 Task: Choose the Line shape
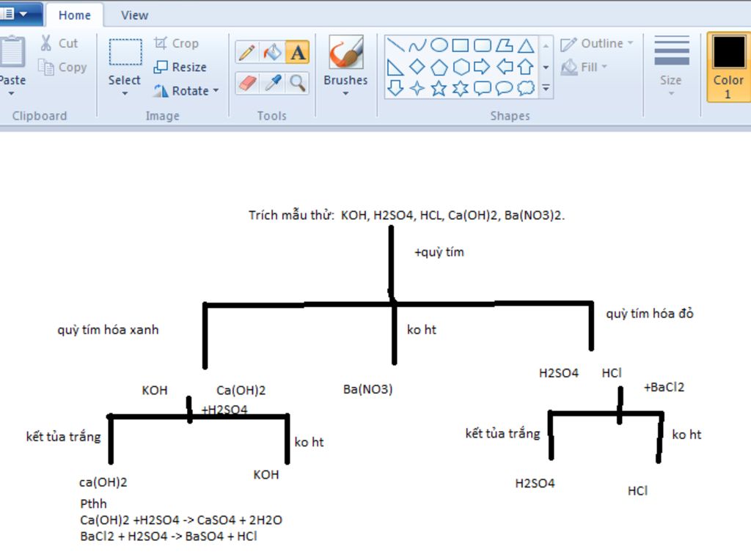pyautogui.click(x=395, y=45)
